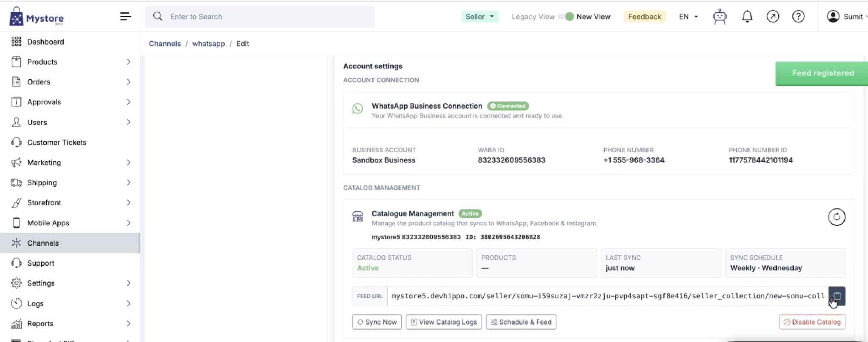The height and width of the screenshot is (342, 868).
Task: Click the Reports chart icon
Action: [x=16, y=324]
